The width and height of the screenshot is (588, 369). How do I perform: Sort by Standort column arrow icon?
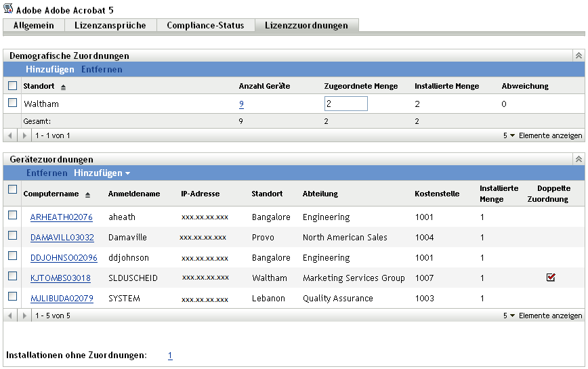click(63, 87)
